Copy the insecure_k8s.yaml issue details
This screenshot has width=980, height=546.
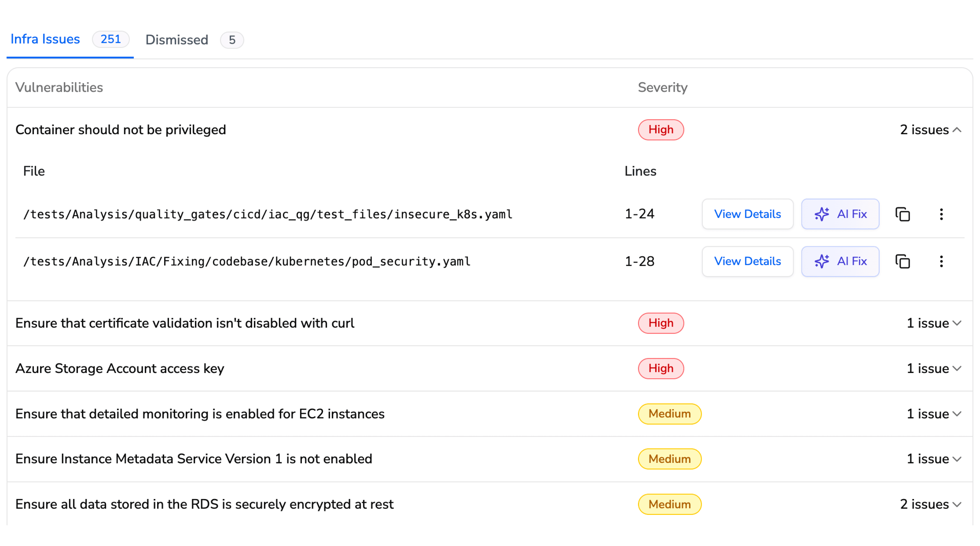click(903, 214)
